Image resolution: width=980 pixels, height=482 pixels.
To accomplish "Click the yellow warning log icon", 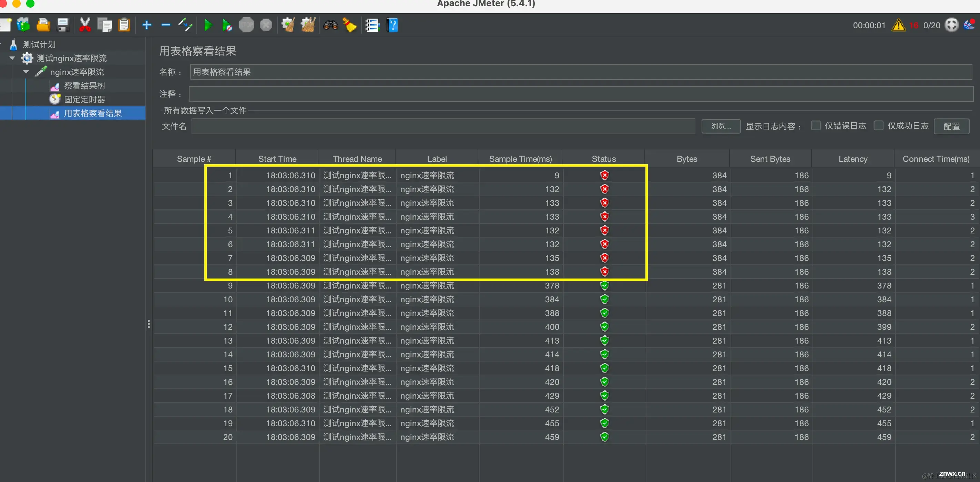I will 899,25.
